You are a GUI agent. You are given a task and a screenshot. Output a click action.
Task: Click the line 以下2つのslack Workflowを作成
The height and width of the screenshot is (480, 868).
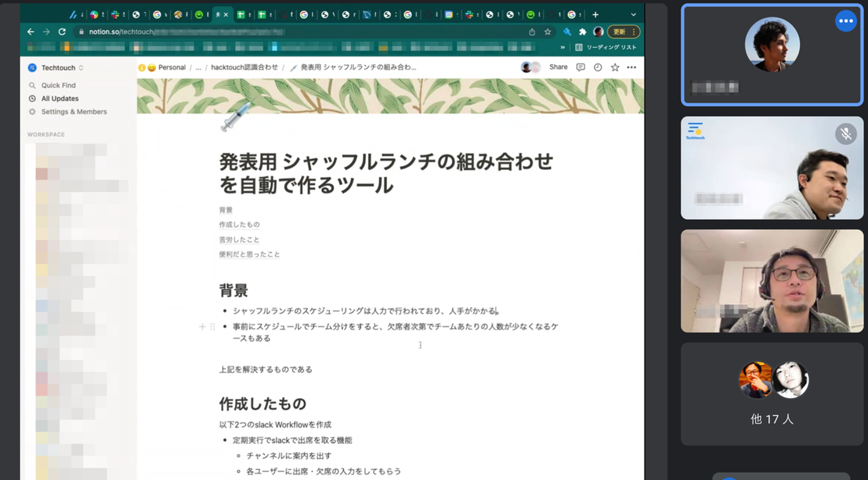275,425
